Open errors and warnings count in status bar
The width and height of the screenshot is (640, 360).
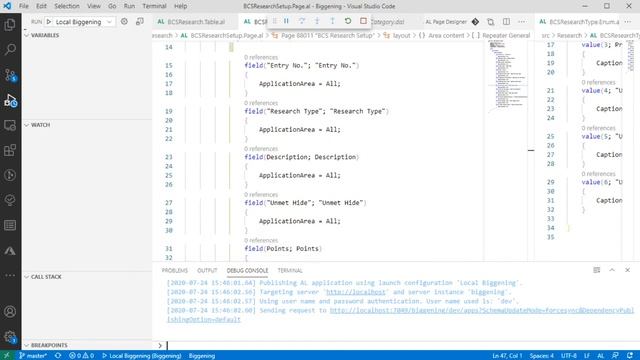[x=81, y=356]
